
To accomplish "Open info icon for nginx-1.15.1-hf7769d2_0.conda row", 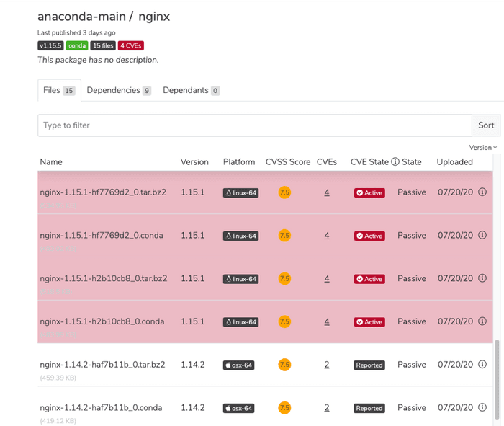I will point(482,235).
